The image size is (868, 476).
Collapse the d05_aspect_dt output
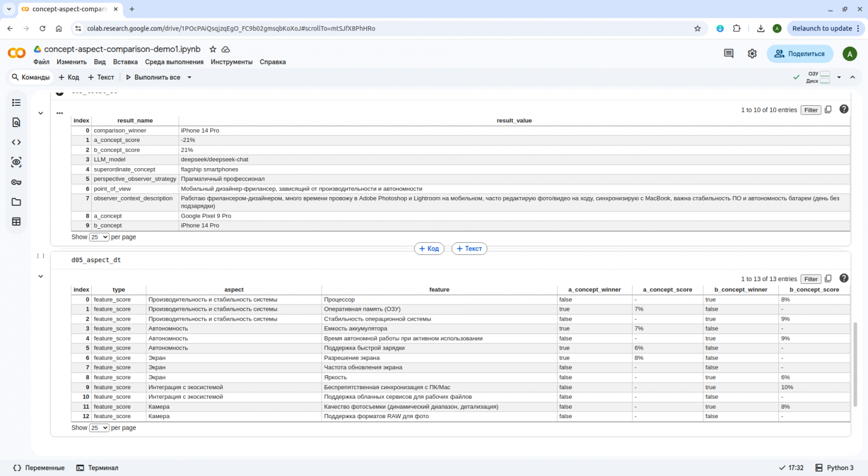pos(41,276)
